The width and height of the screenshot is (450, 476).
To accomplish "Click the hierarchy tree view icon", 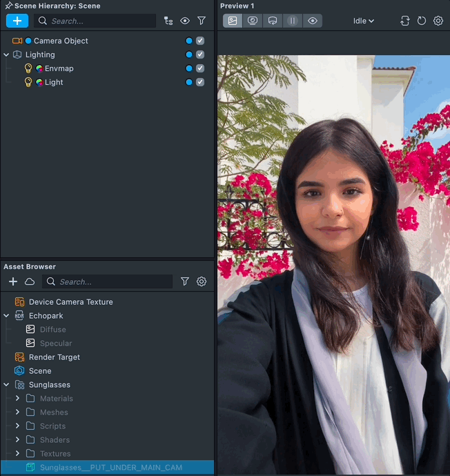I will tap(168, 21).
